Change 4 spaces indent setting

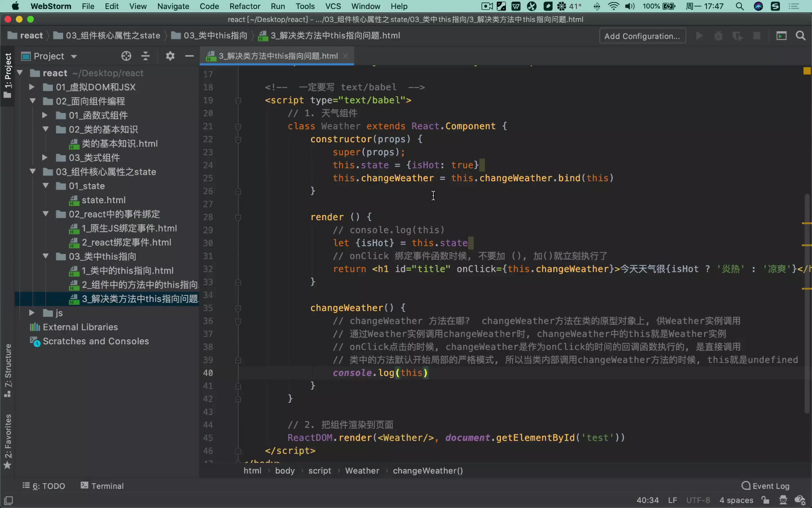(736, 500)
